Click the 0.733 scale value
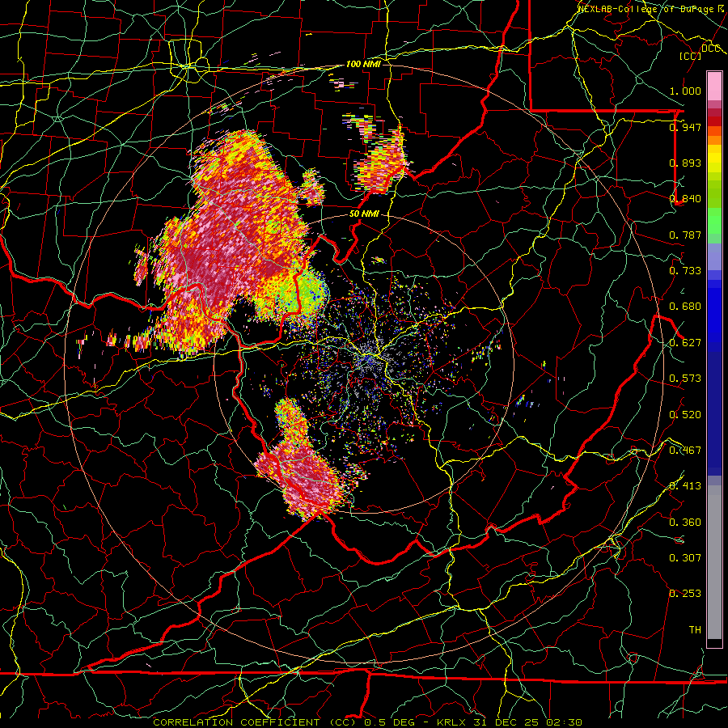 (685, 270)
